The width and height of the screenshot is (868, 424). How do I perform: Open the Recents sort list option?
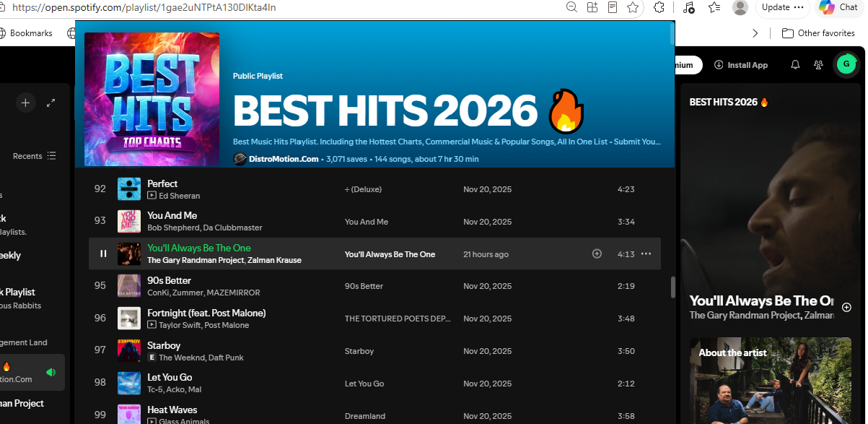35,156
